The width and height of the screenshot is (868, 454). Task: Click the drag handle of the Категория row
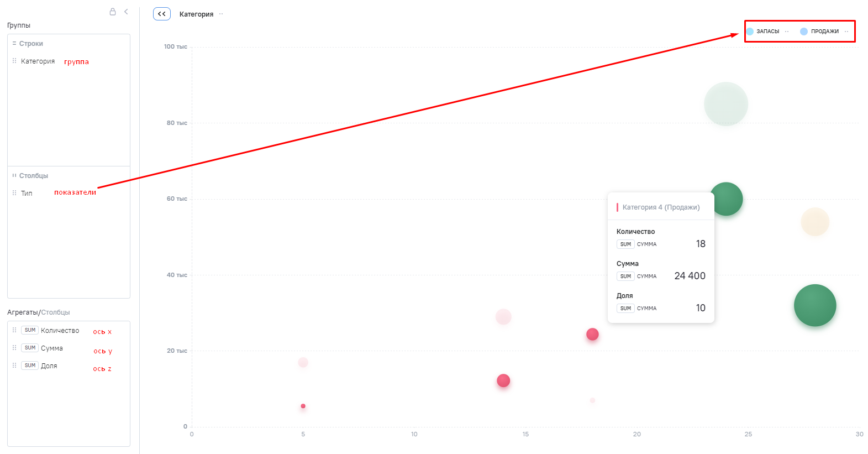click(x=14, y=61)
